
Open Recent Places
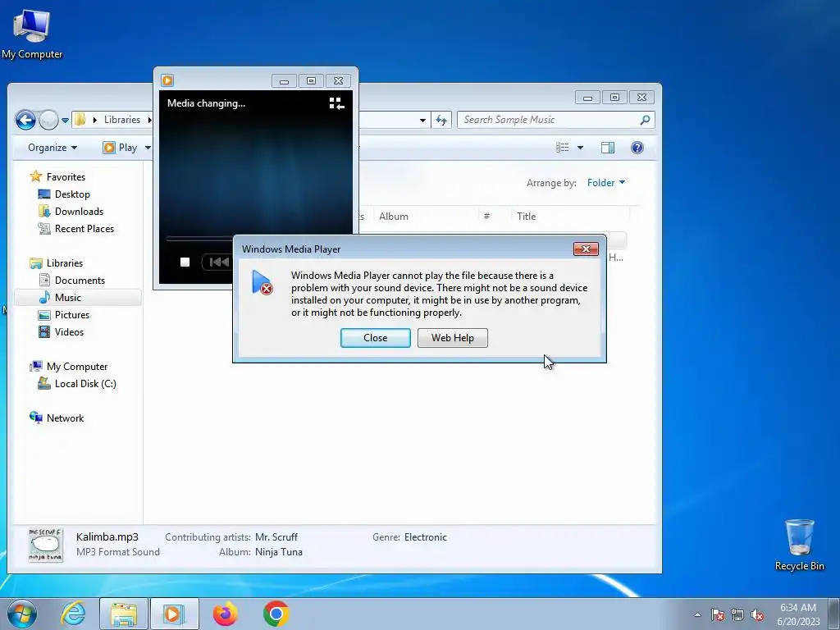84,229
